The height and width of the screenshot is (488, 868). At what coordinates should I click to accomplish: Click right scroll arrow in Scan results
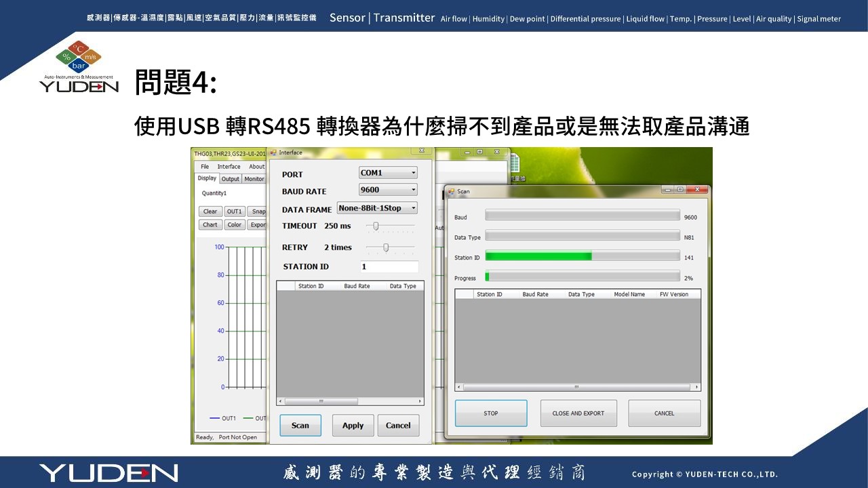coord(696,387)
